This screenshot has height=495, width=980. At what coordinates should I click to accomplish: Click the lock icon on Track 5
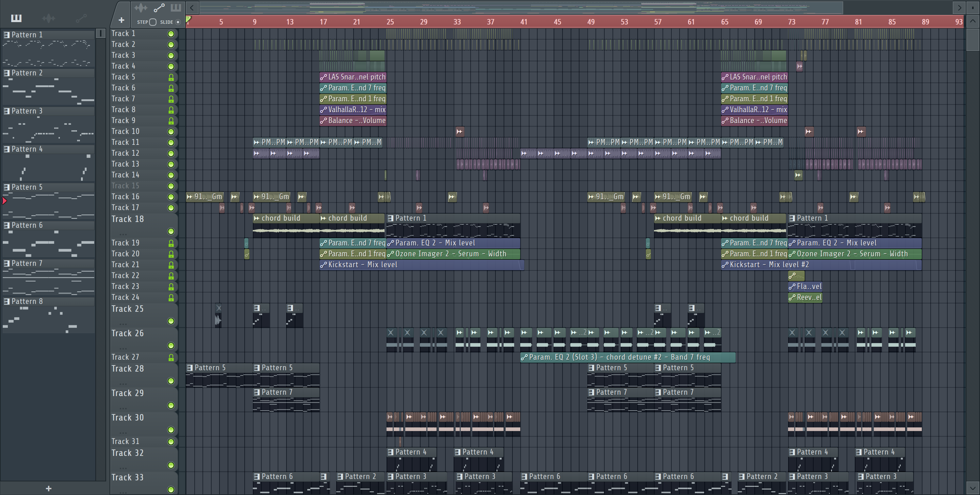coord(171,77)
